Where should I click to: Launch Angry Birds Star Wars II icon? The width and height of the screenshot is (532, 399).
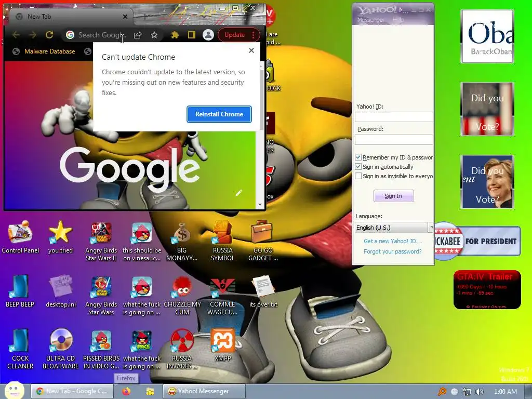pos(101,242)
